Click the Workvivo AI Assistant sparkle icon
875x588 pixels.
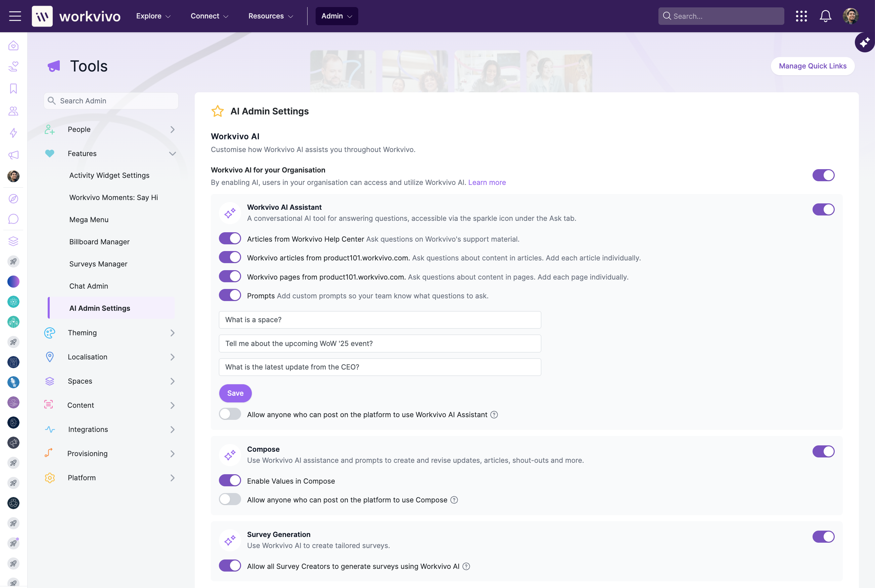(230, 213)
